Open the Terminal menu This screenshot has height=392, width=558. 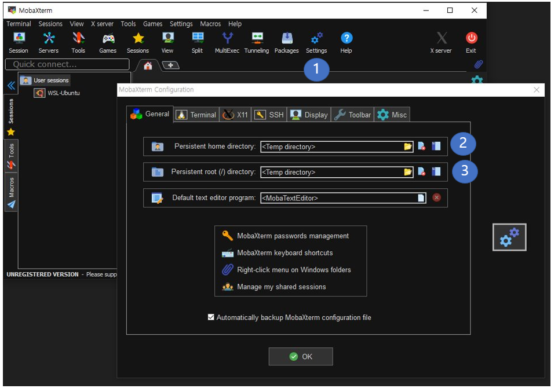[x=19, y=24]
